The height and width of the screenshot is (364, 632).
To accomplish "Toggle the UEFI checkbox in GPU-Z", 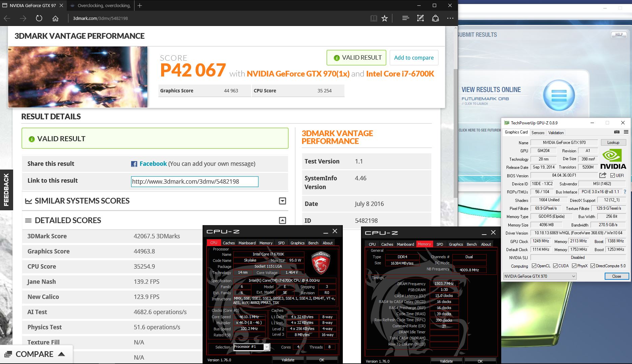I will [x=613, y=175].
